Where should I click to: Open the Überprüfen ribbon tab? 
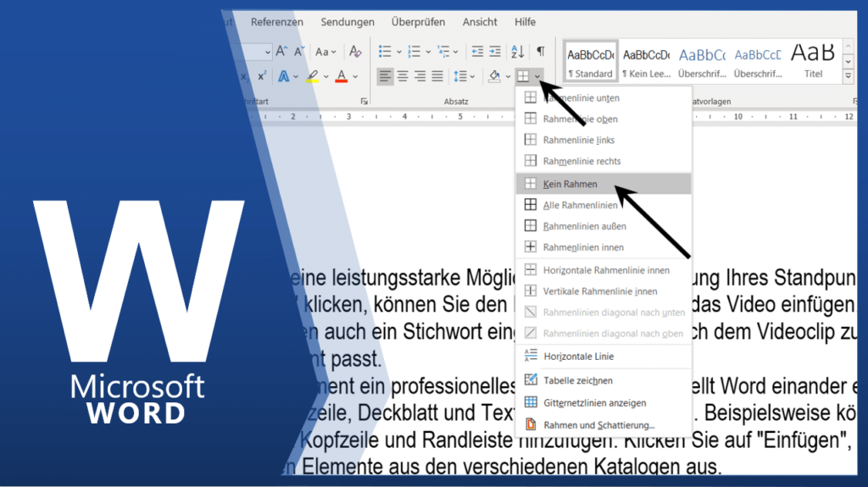419,22
